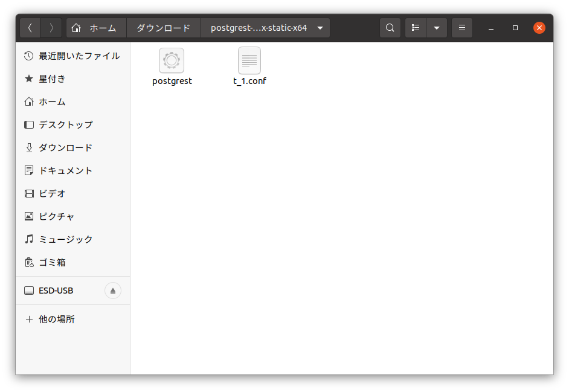Go back with the left arrow button
Image resolution: width=569 pixels, height=392 pixels.
30,28
